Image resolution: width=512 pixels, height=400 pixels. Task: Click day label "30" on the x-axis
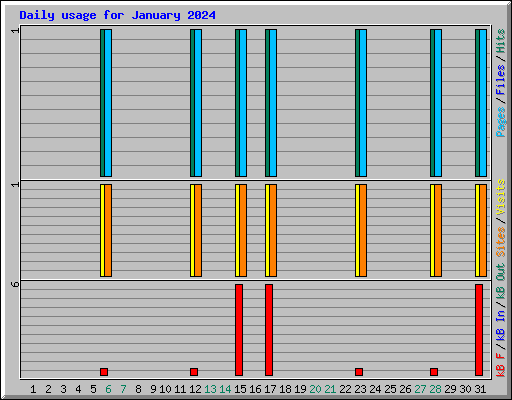pos(465,389)
